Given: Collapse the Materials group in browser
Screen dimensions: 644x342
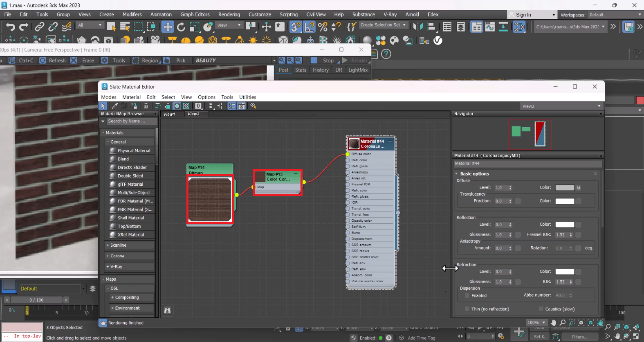Looking at the screenshot, I should [x=103, y=133].
